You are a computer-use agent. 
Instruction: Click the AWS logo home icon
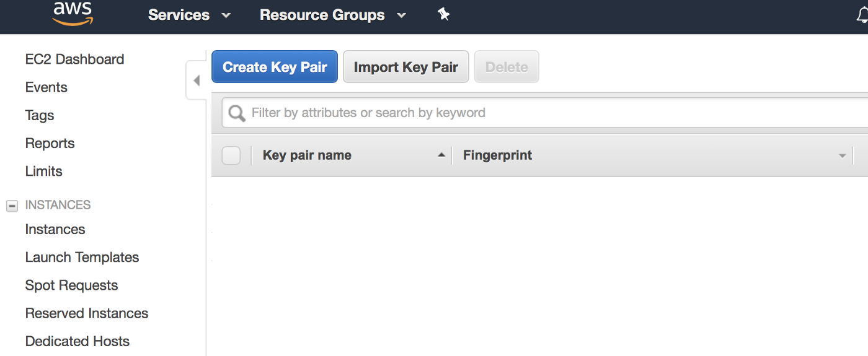(73, 14)
